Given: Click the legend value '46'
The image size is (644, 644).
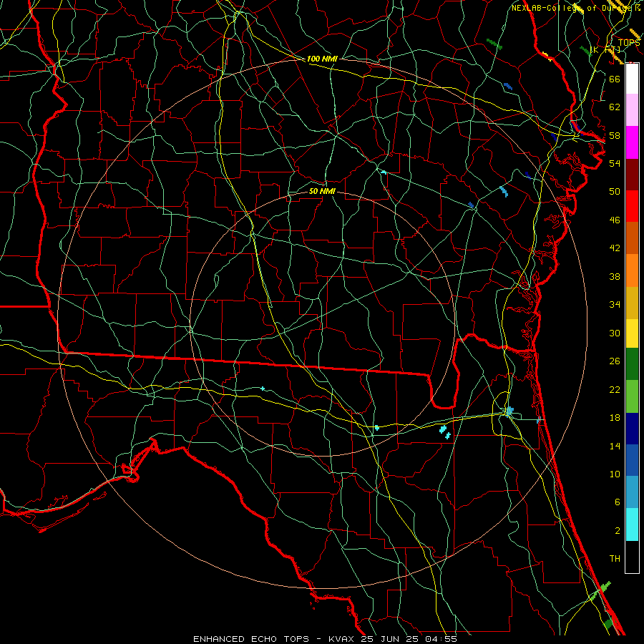Looking at the screenshot, I should coord(615,220).
